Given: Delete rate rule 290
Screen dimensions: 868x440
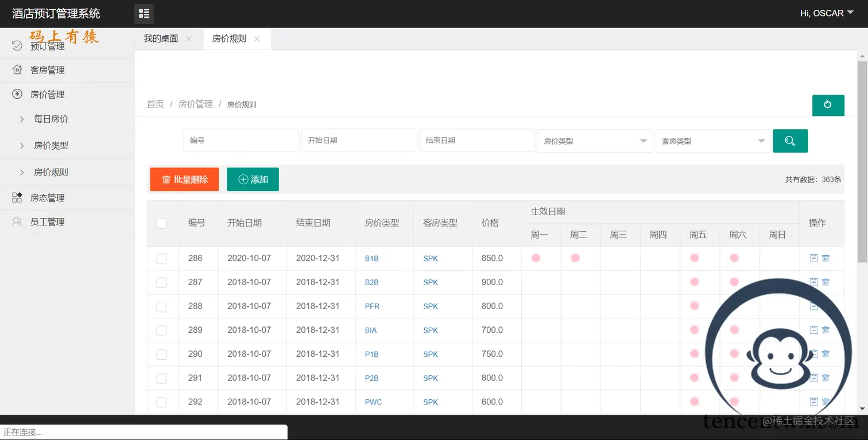Looking at the screenshot, I should 826,354.
